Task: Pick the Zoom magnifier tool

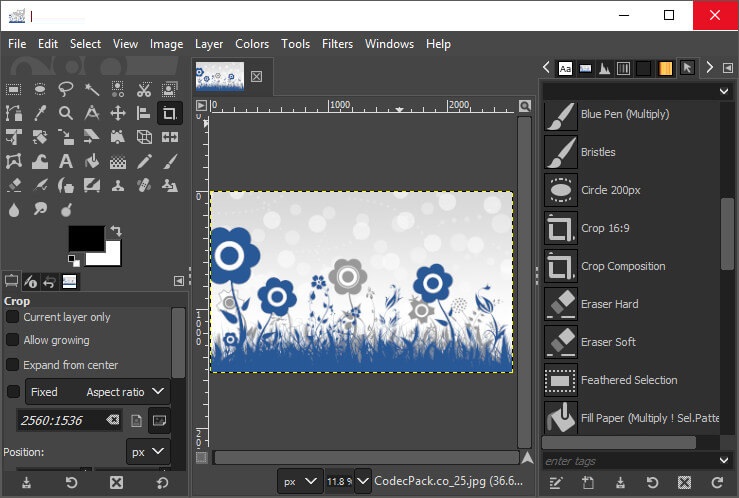Action: click(x=66, y=113)
